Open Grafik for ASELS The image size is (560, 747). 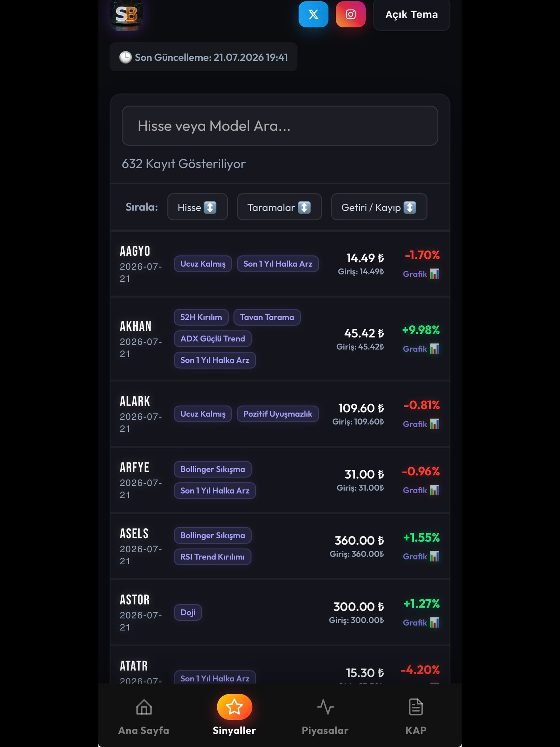(421, 556)
